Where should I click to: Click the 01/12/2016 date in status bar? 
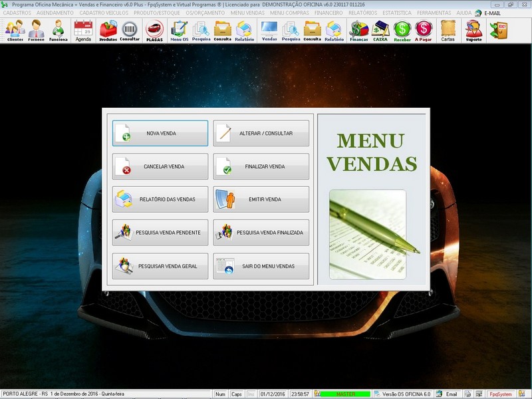[x=273, y=394]
